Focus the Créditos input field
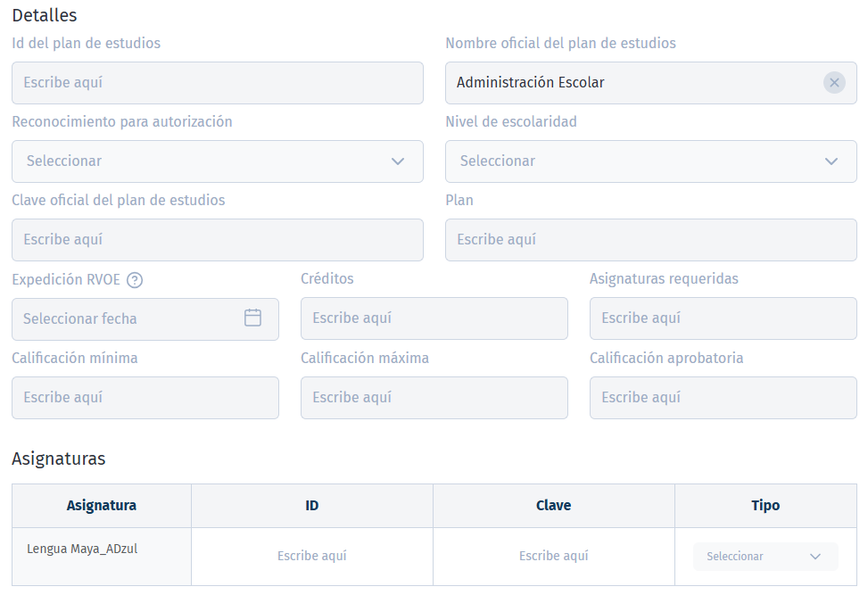The width and height of the screenshot is (868, 595). tap(434, 318)
